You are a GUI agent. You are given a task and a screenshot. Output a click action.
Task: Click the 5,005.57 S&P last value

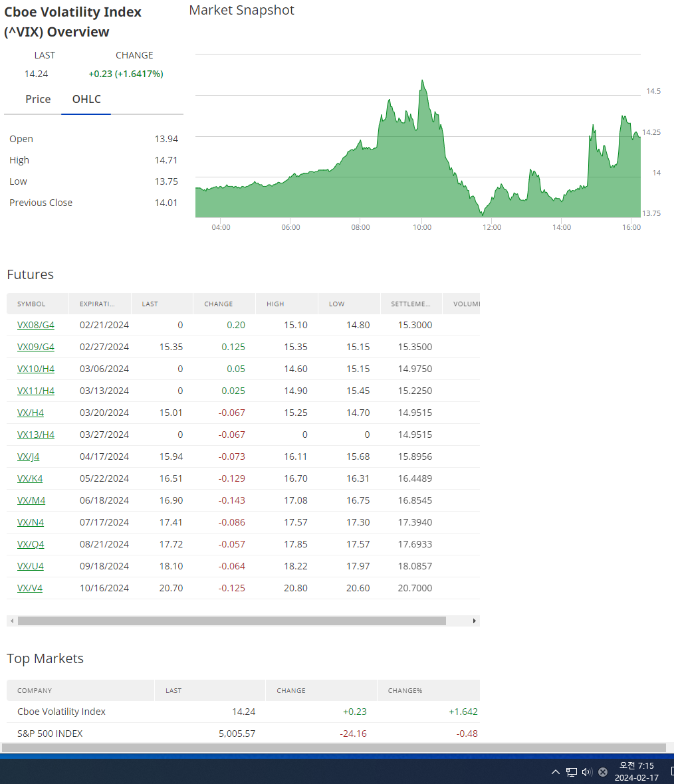[x=237, y=734]
